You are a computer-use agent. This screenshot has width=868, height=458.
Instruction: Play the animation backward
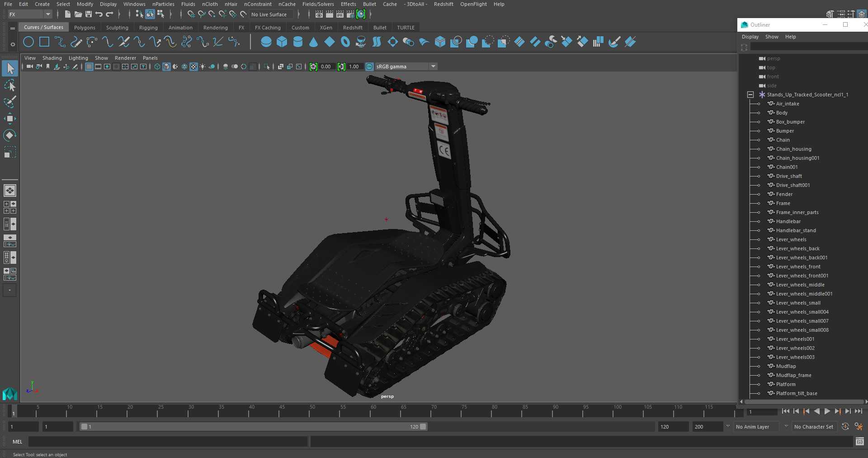tap(817, 411)
